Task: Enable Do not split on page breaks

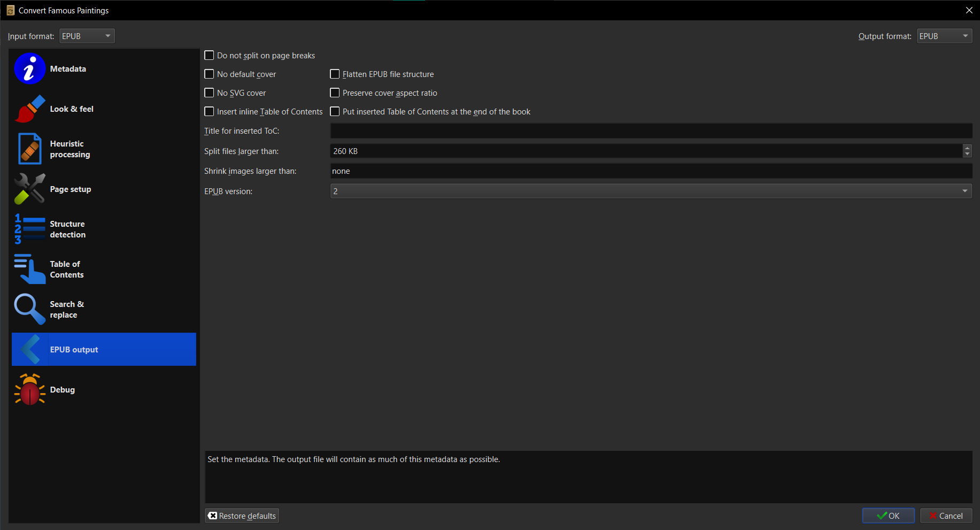Action: coord(209,55)
